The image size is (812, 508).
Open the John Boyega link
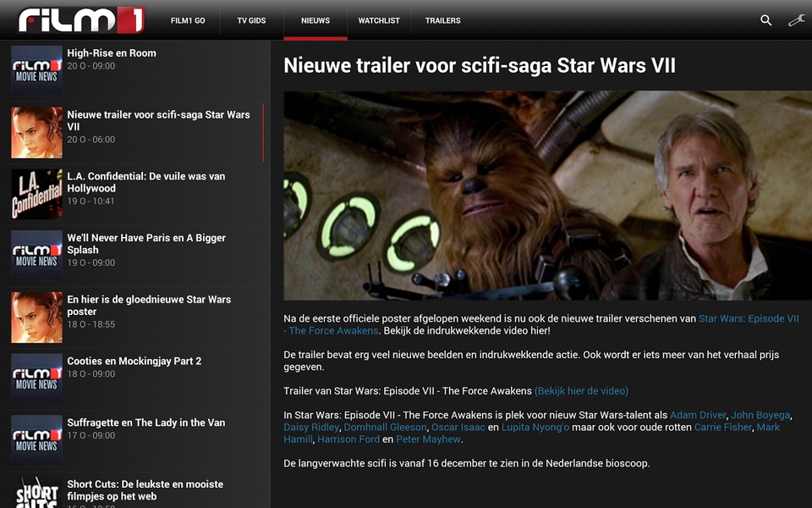[x=760, y=415]
